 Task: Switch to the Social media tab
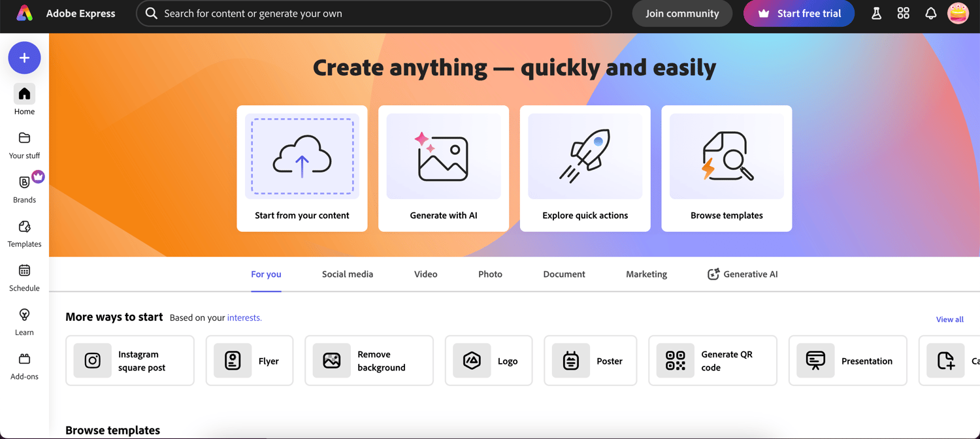pos(348,274)
